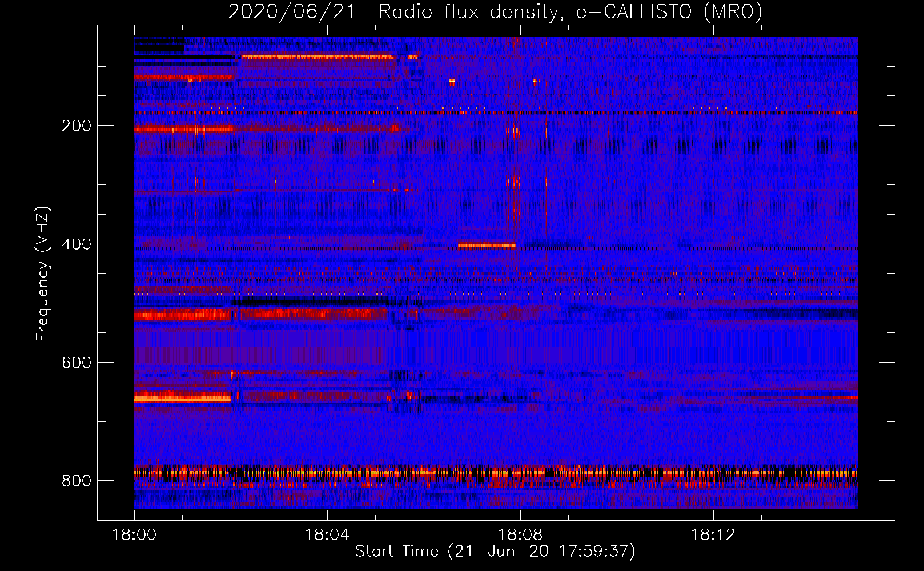Click the 800 frequency tick label
The height and width of the screenshot is (571, 924).
tap(77, 481)
